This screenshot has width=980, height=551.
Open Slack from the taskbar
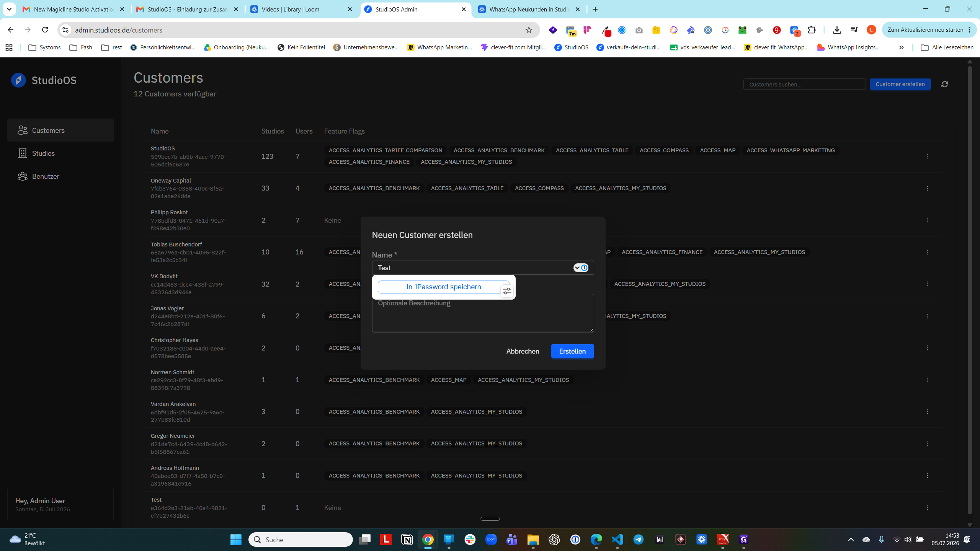point(470,540)
